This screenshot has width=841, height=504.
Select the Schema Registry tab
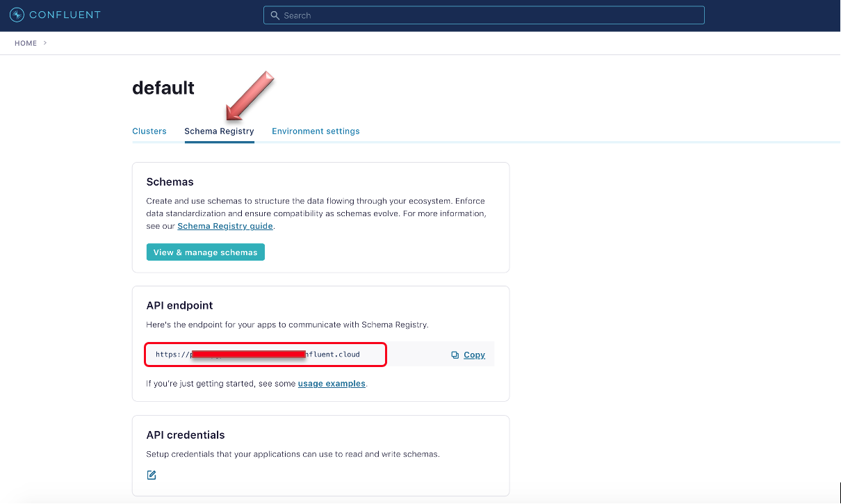219,131
